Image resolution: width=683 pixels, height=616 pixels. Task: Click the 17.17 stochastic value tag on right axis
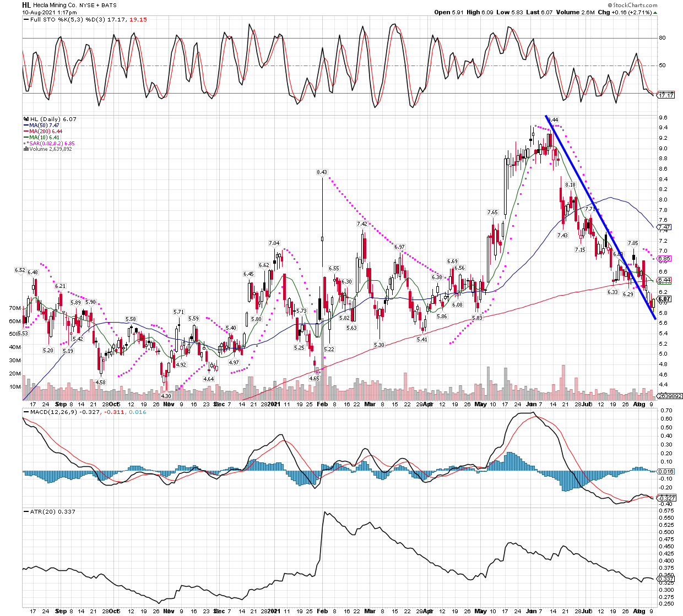tap(666, 95)
